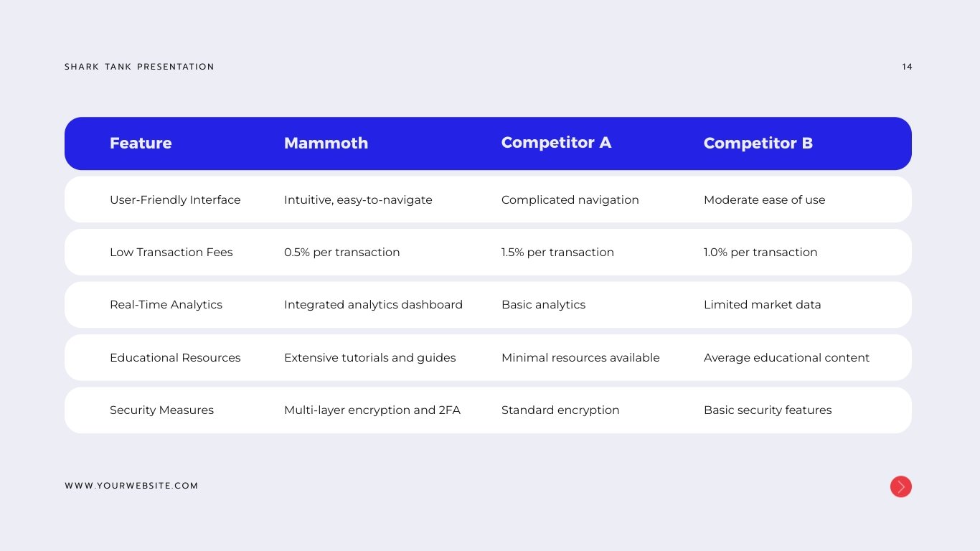This screenshot has height=551, width=980.
Task: Select the 'Integrated analytics dashboard' cell
Action: (373, 305)
